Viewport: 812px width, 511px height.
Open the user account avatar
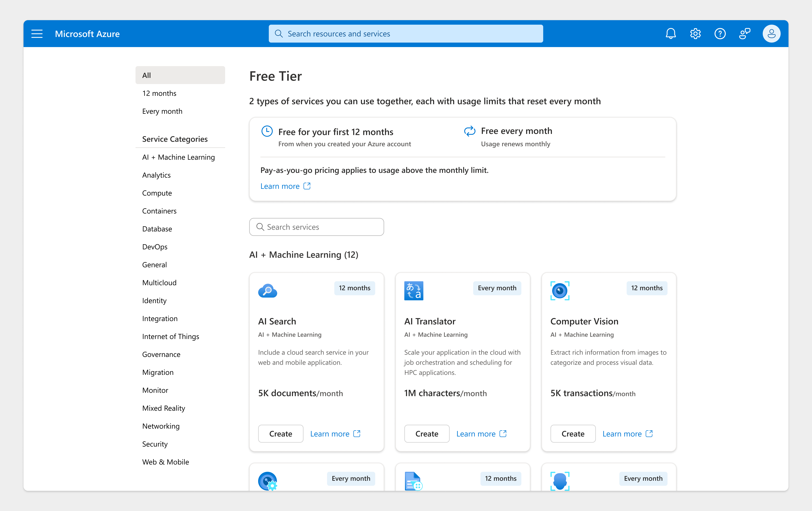click(x=771, y=34)
